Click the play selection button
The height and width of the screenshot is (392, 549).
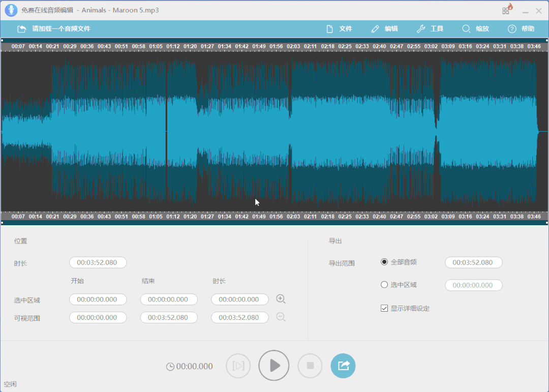click(238, 366)
